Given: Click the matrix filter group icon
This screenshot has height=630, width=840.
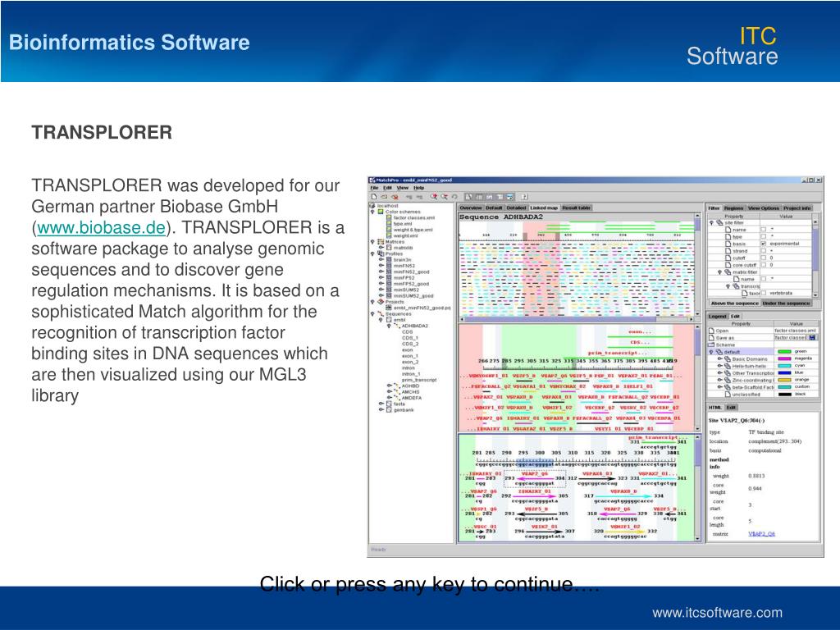Looking at the screenshot, I should click(728, 272).
